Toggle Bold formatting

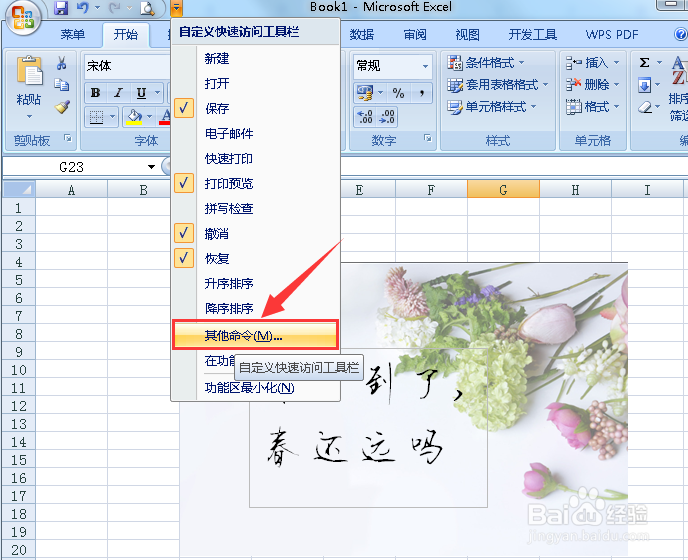coord(95,93)
